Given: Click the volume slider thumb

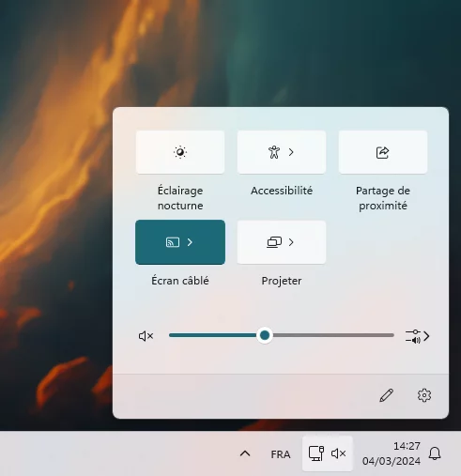Looking at the screenshot, I should pyautogui.click(x=265, y=335).
